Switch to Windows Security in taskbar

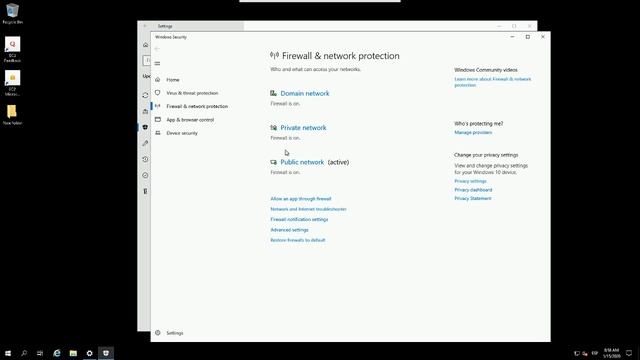tap(106, 353)
